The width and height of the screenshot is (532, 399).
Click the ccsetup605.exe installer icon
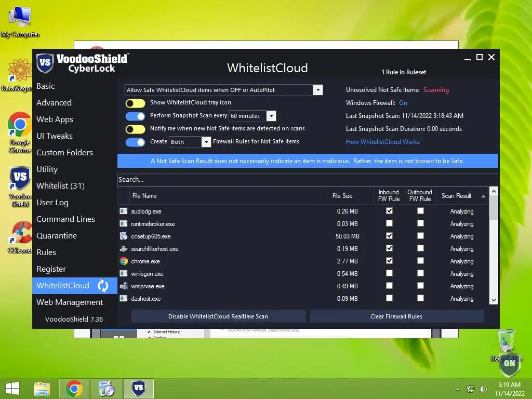click(124, 236)
